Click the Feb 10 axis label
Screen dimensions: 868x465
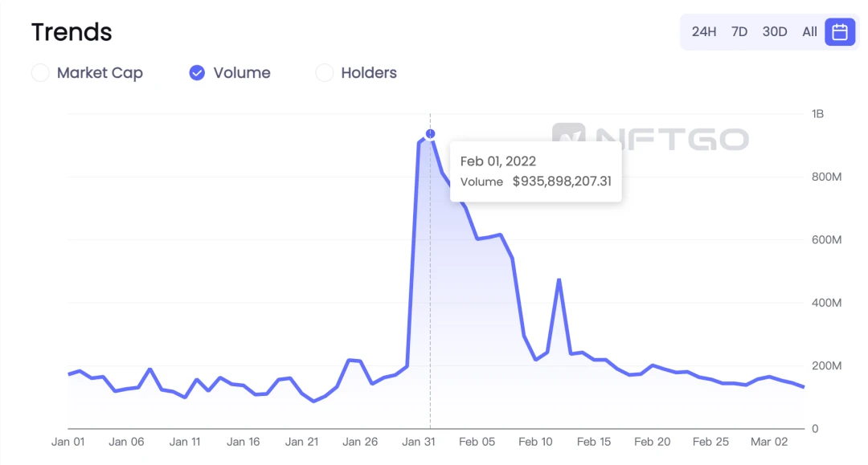(x=535, y=442)
